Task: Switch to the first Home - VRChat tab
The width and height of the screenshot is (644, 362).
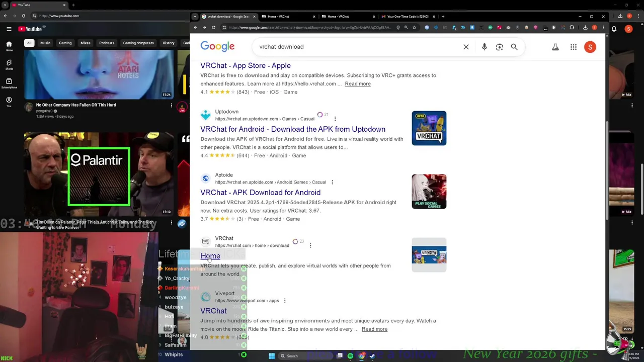Action: (x=289, y=17)
